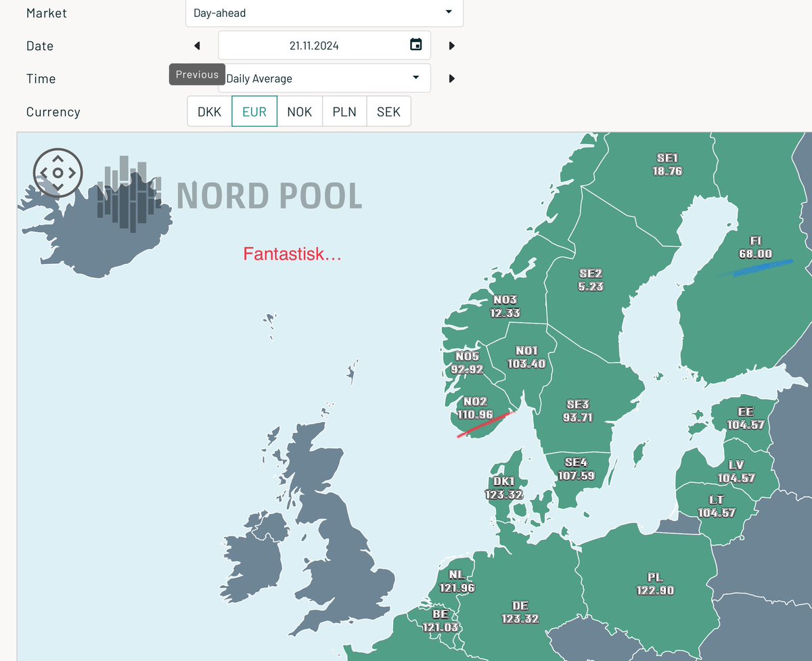Viewport: 812px width, 661px height.
Task: Select EUR currency
Action: pos(254,112)
